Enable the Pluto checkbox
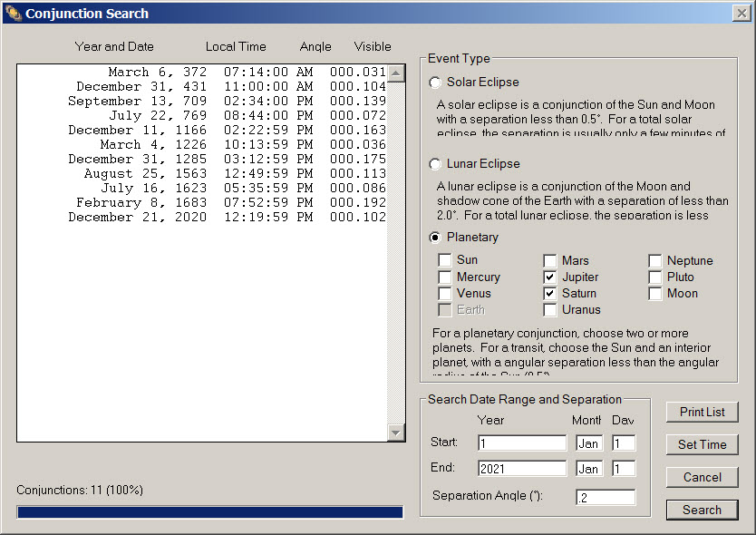This screenshot has height=535, width=756. (654, 277)
